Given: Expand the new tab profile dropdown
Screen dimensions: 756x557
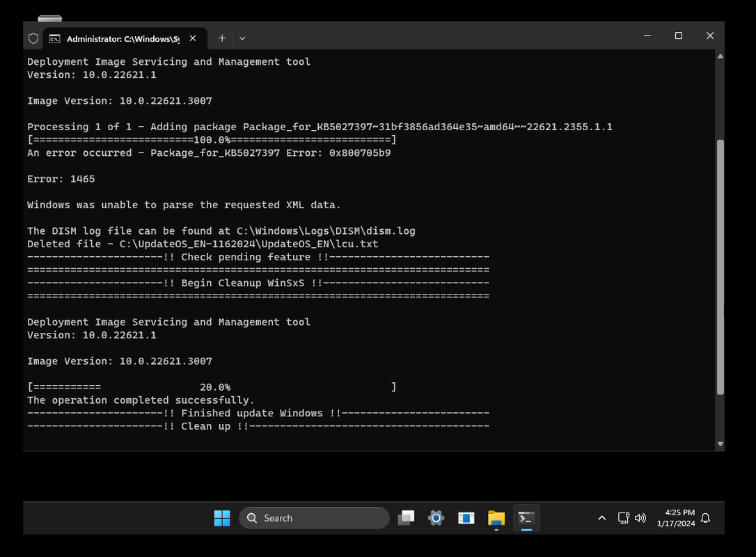Looking at the screenshot, I should tap(242, 38).
